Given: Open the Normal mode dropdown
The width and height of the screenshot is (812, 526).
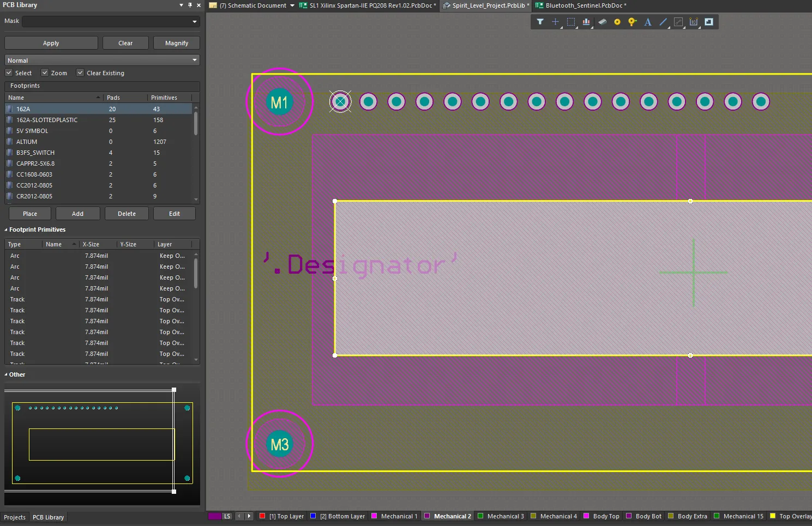Looking at the screenshot, I should (x=194, y=61).
